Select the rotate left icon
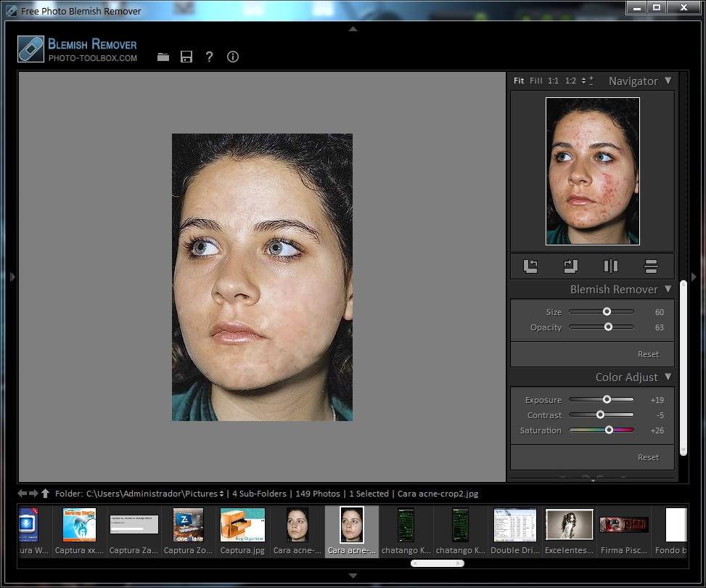Screen dimensions: 706x588 point(530,266)
